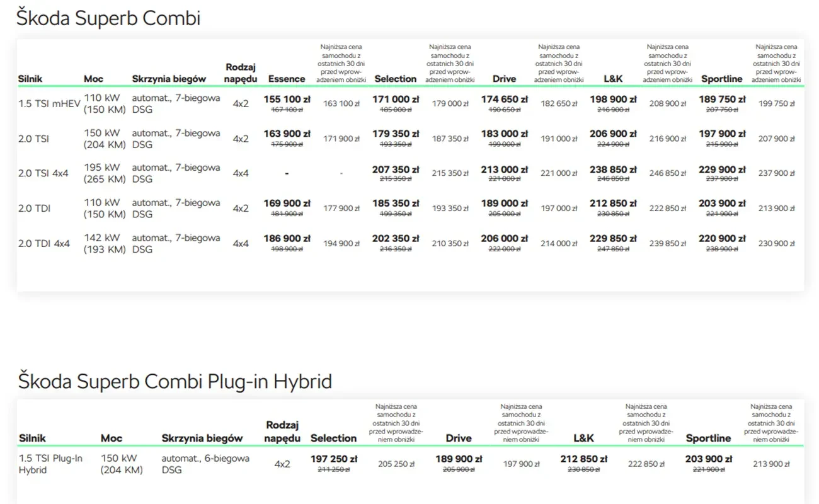Select the '1.5 TSI Plug-In Hybrid' engine cell

(x=50, y=464)
